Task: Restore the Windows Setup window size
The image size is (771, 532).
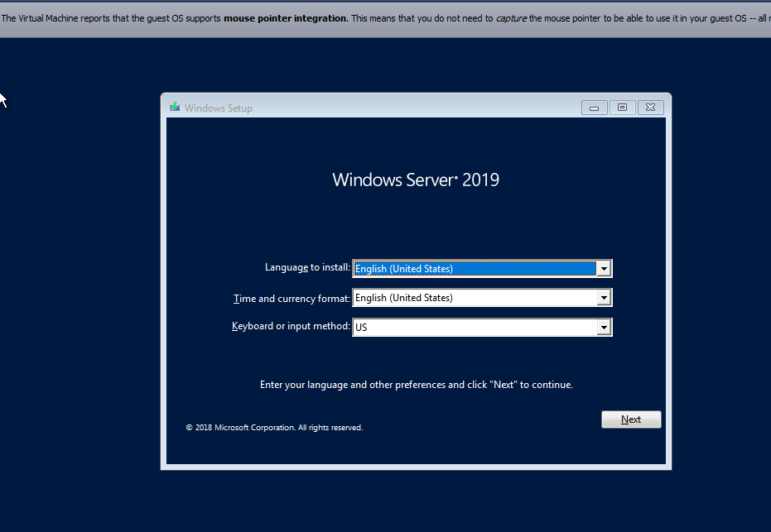Action: pyautogui.click(x=622, y=107)
